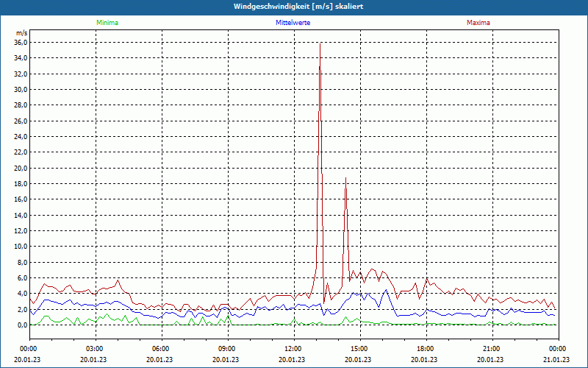Click the 32,0 y-axis value
The width and height of the screenshot is (588, 368).
click(x=21, y=74)
